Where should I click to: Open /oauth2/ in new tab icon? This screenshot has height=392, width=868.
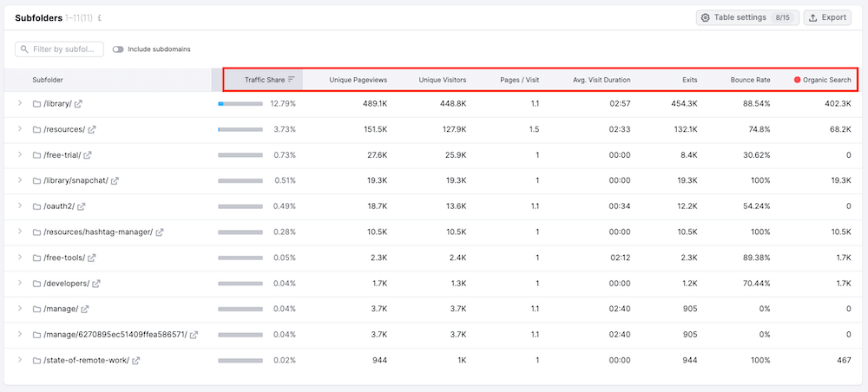pyautogui.click(x=81, y=206)
